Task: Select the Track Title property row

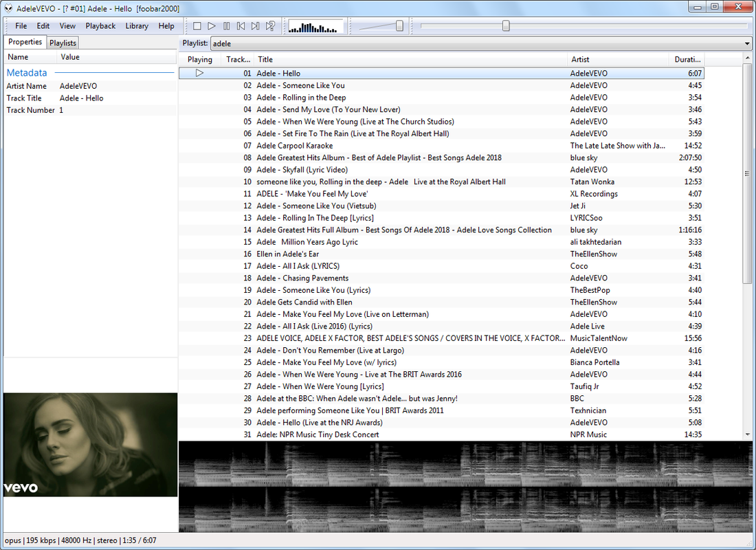Action: 90,98
